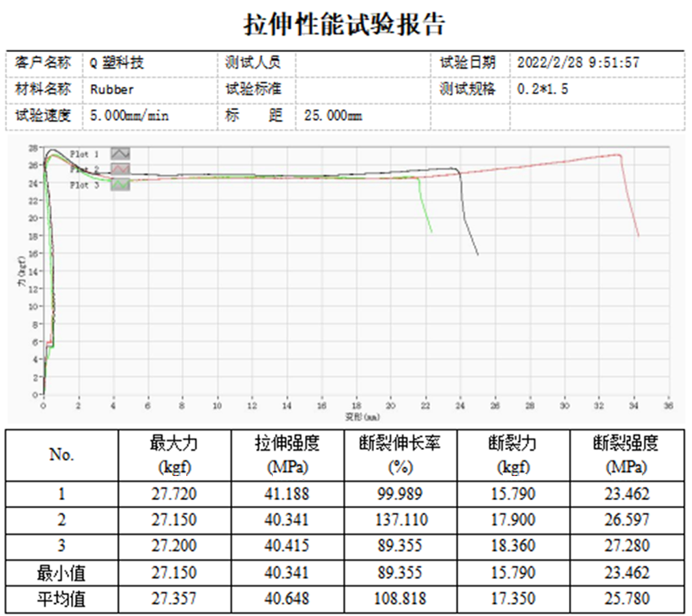Click the Plot 3 green legend icon
Viewport: 692px width, 616px height.
pyautogui.click(x=120, y=184)
